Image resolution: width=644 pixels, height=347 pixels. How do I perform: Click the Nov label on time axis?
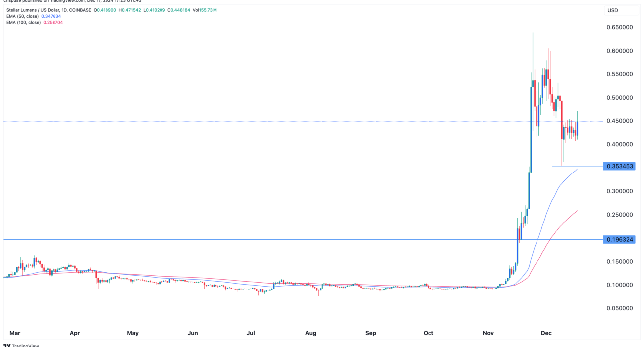point(488,333)
